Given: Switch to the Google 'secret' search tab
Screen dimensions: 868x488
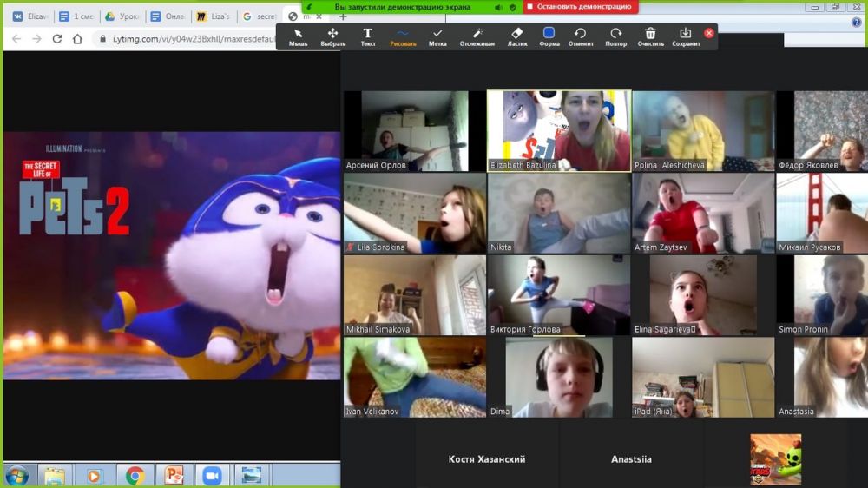Looking at the screenshot, I should (260, 16).
